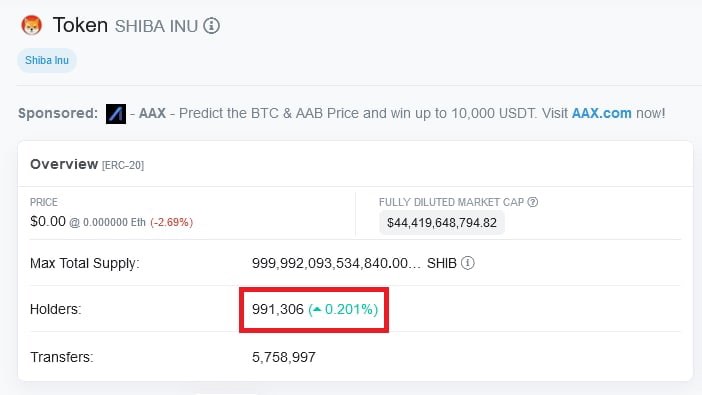Click the Overview ERC-20 header
The height and width of the screenshot is (395, 702).
(87, 164)
